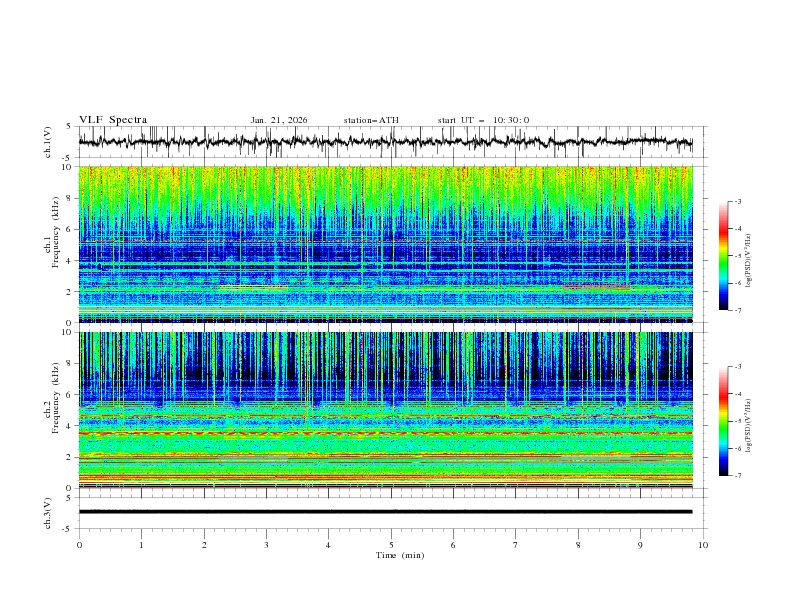Image resolution: width=792 pixels, height=612 pixels.
Task: Click time axis tick label '5'
Action: [x=391, y=545]
